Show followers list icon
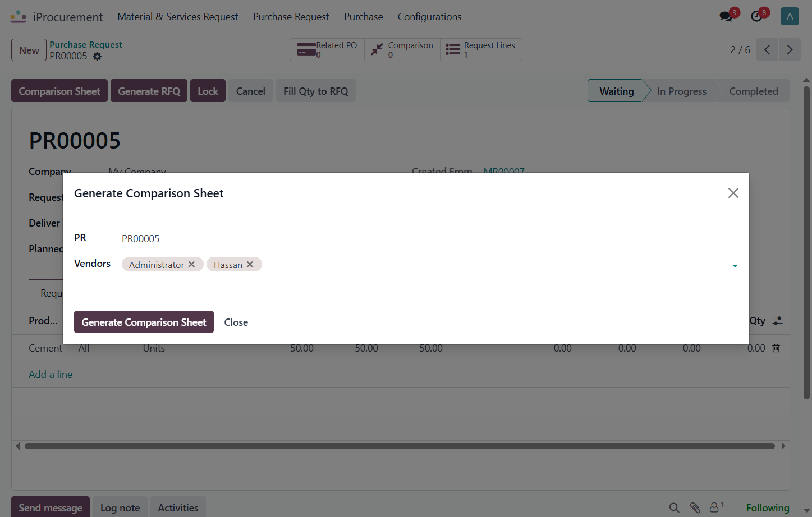 (717, 507)
